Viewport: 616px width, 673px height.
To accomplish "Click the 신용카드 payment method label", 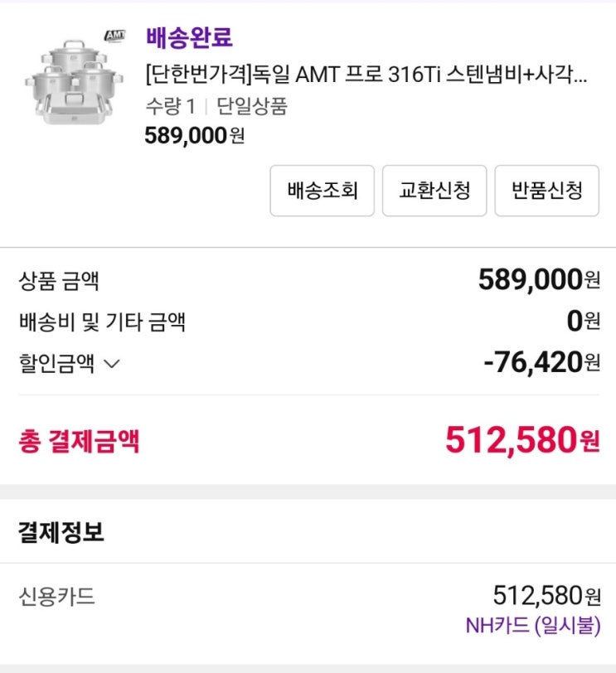I will click(56, 596).
